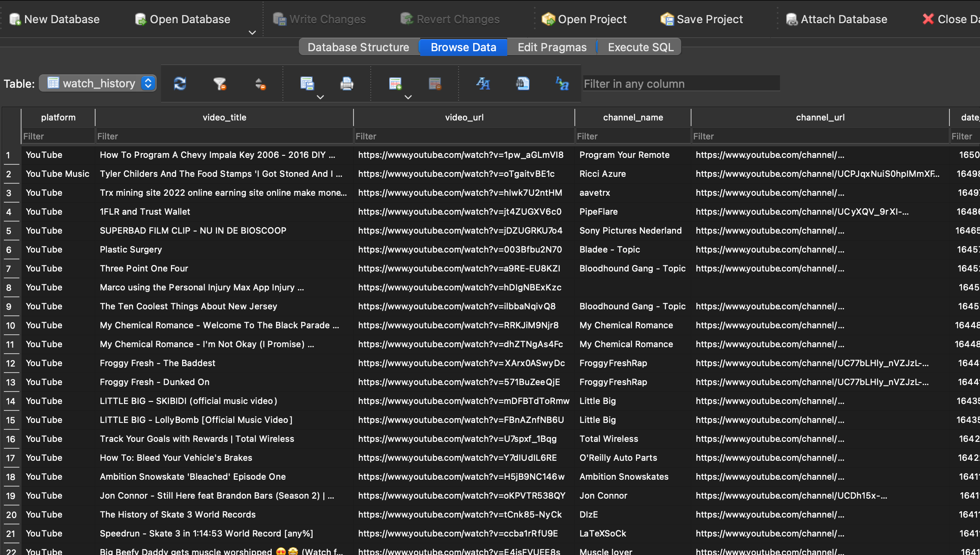
Task: Switch to the Database Structure tab
Action: (x=358, y=47)
